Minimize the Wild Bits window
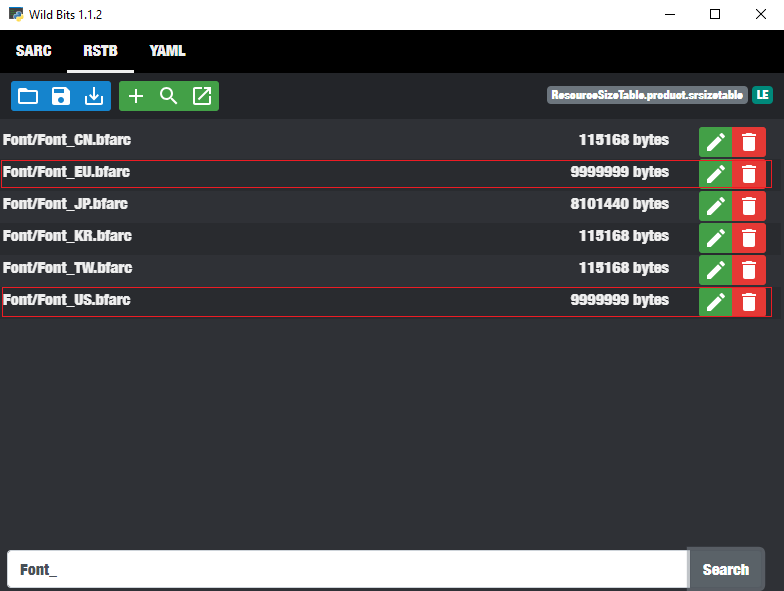This screenshot has width=784, height=591. coord(670,14)
